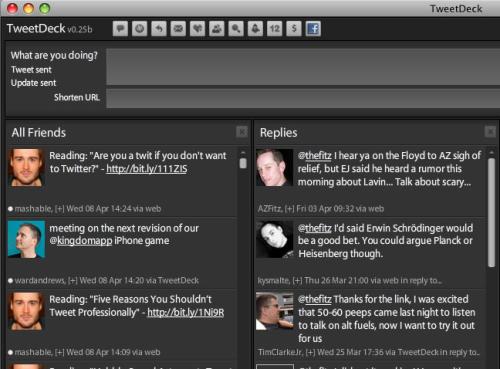Screen dimensions: 500x369
Task: Open Direct Messages envelope icon
Action: coord(178,29)
